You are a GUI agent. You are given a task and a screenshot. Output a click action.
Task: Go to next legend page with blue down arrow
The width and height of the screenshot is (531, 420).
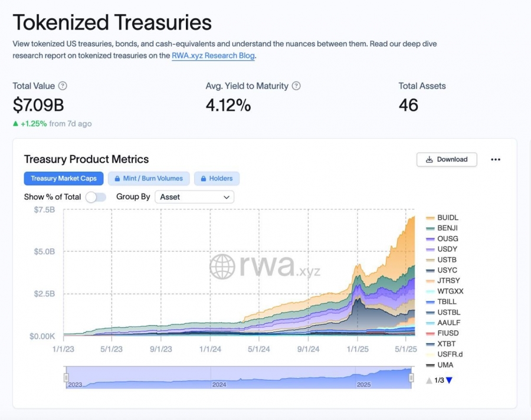click(450, 380)
